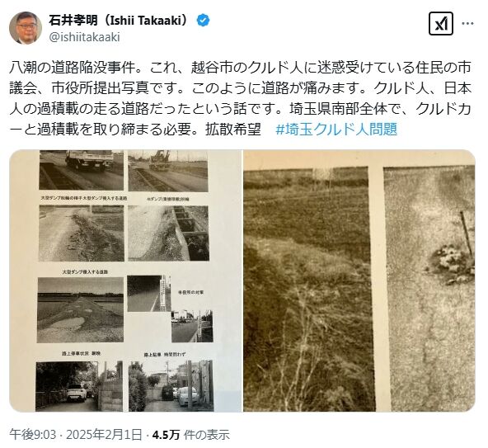Open the #埼玉クルド人問題 hashtag
This screenshot has height=448, width=488.
point(336,129)
